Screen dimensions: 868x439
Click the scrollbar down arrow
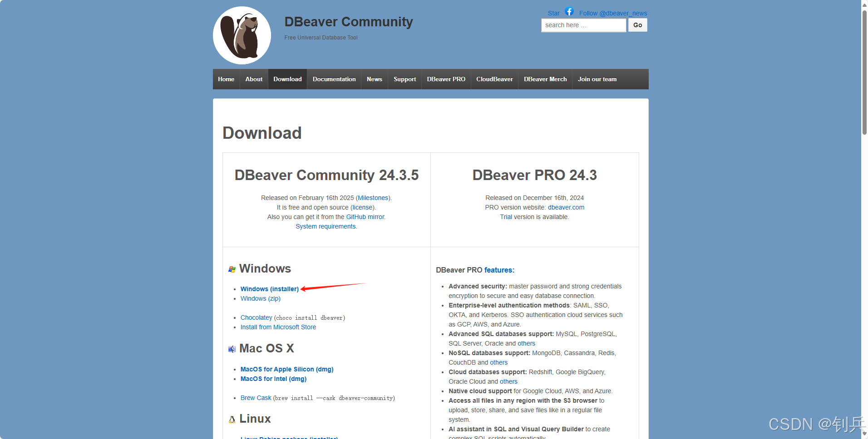coord(864,434)
